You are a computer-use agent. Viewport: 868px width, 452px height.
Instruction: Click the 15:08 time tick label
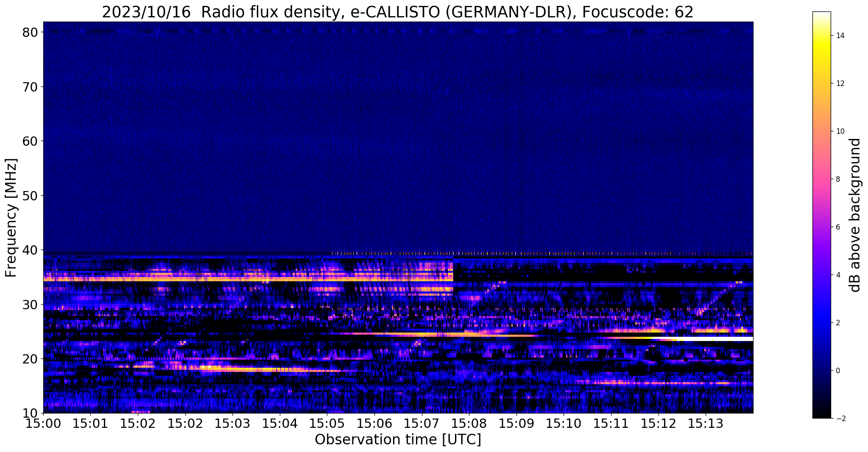(469, 424)
